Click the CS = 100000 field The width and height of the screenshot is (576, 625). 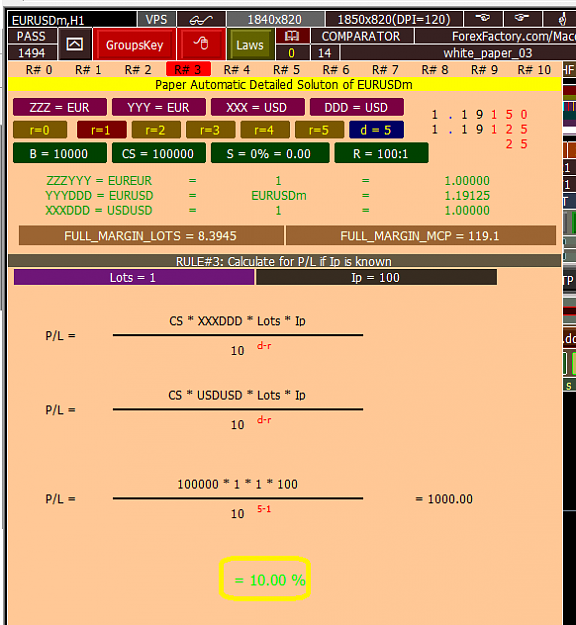[x=159, y=153]
